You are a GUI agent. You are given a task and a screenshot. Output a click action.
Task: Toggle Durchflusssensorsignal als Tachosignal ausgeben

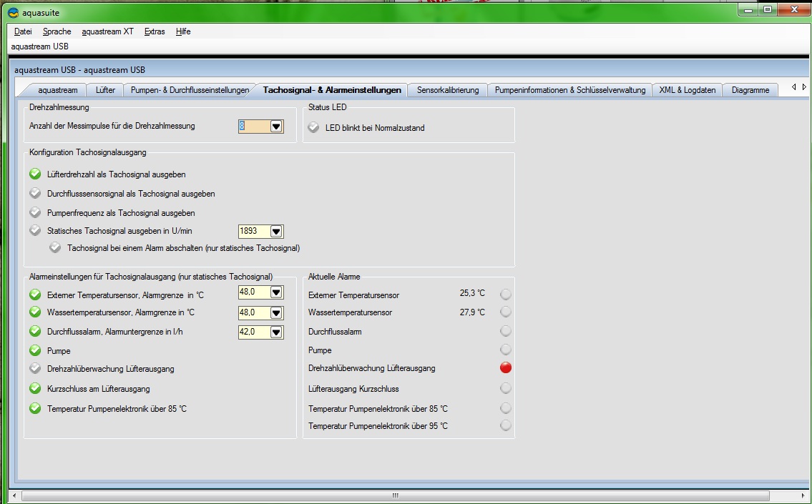pos(35,193)
